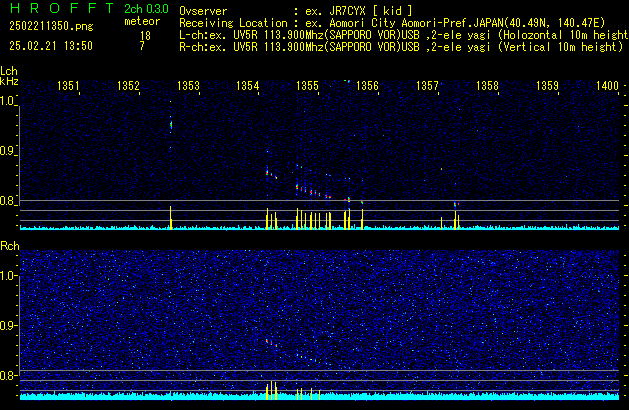Image resolution: width=629 pixels, height=410 pixels.
Task: Click the Lch 0.9 frequency label
Action: (x=8, y=151)
